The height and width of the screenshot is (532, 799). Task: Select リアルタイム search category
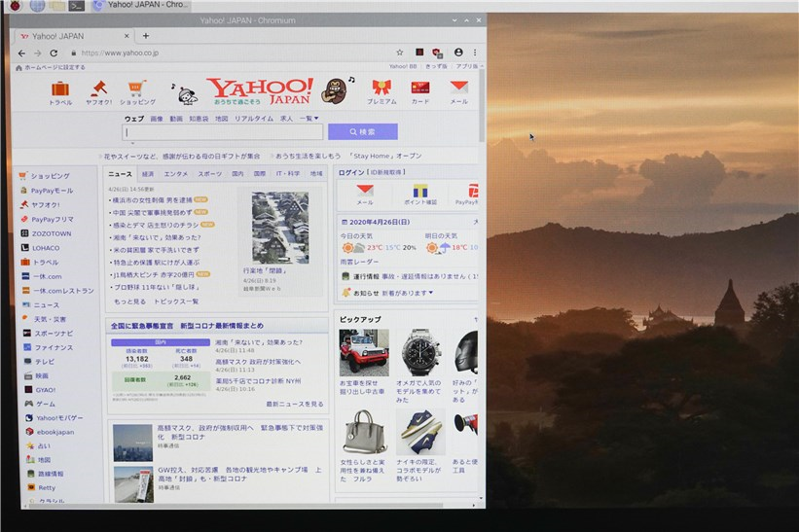click(254, 119)
